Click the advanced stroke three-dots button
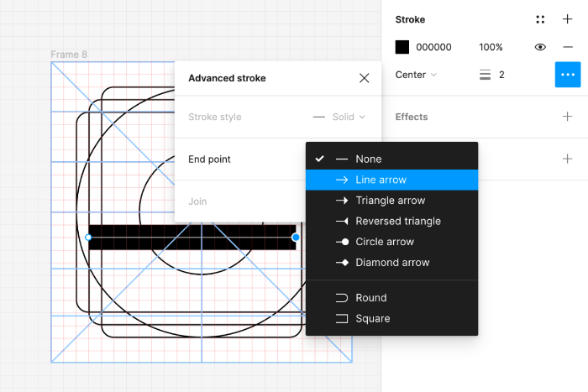Viewport: 588px width, 392px height. click(x=568, y=75)
